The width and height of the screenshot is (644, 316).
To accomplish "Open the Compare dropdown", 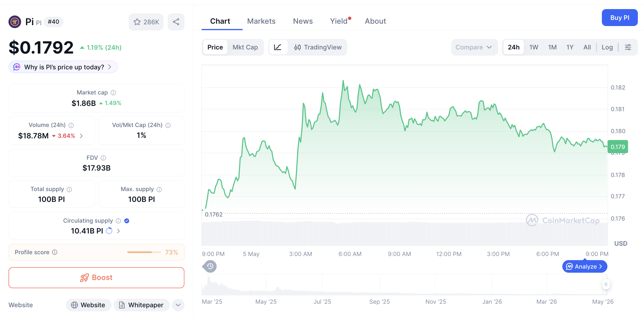I will (474, 47).
